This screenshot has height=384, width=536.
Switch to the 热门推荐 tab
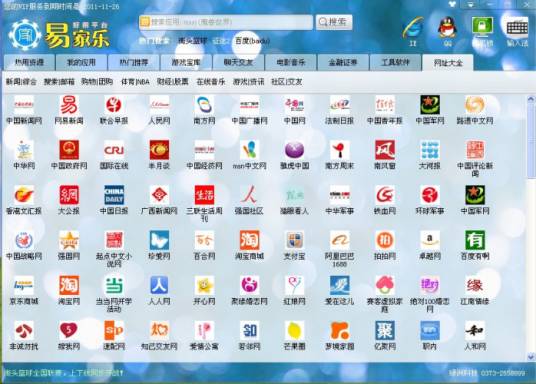tap(134, 63)
